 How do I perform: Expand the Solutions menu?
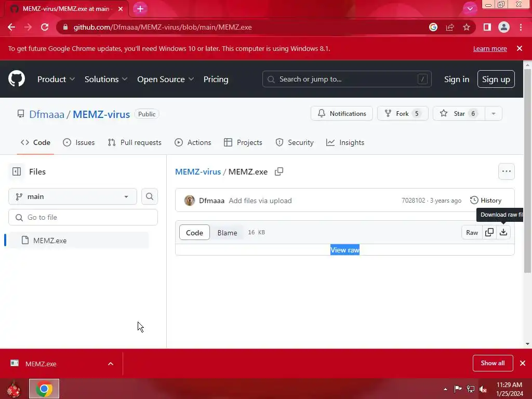point(106,79)
